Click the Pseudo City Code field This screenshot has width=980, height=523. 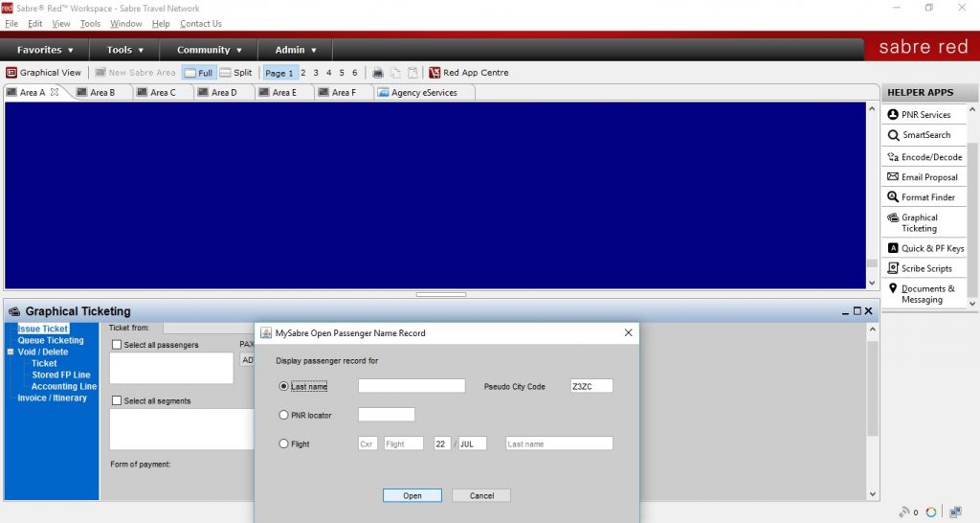point(591,386)
